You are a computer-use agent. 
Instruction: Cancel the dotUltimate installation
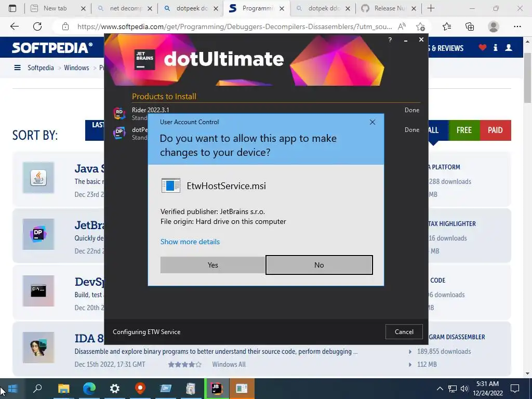click(x=404, y=332)
